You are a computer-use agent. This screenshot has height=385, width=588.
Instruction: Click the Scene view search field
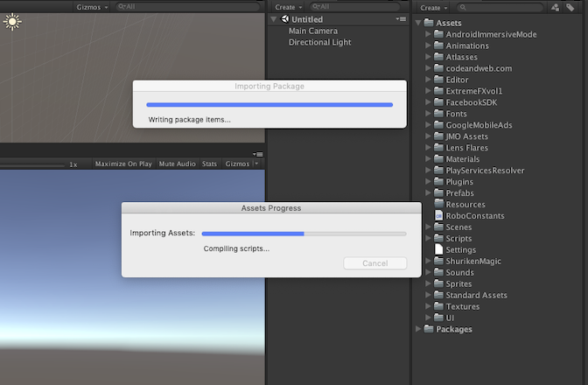pyautogui.click(x=187, y=7)
